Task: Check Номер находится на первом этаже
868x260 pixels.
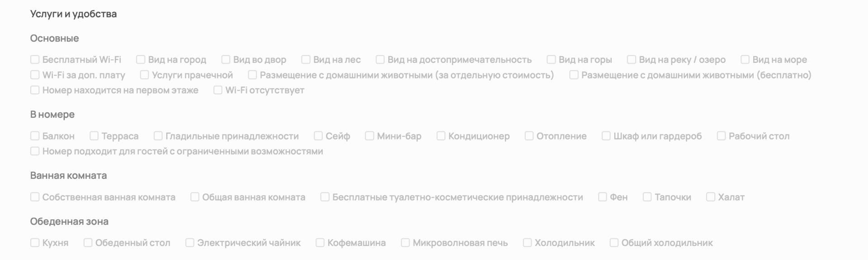Action: pyautogui.click(x=35, y=90)
